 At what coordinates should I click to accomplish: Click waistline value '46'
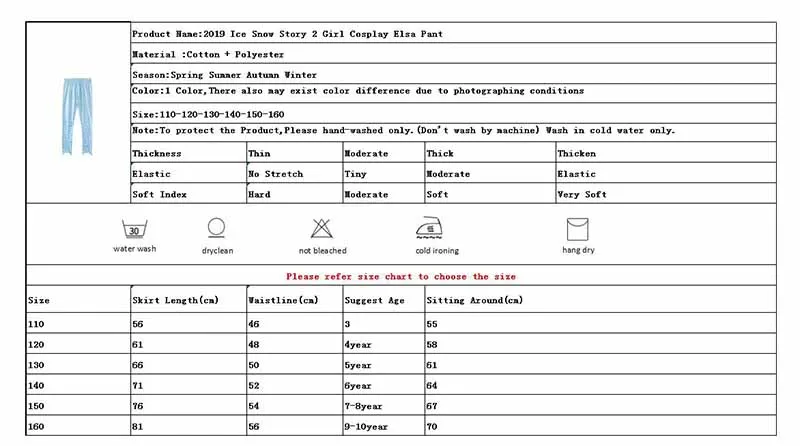point(254,324)
